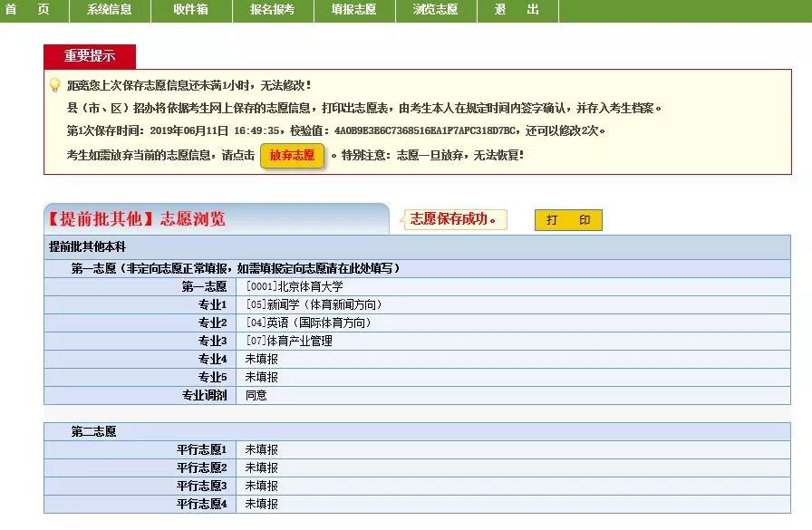Click the yellow 放弃志愿 button
Screen dimensions: 812x530
[292, 155]
